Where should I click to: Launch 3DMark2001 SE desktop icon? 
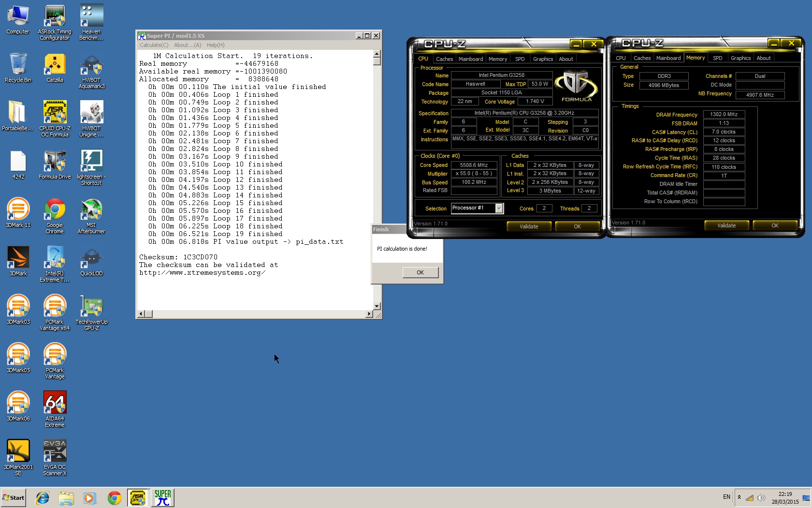point(18,458)
